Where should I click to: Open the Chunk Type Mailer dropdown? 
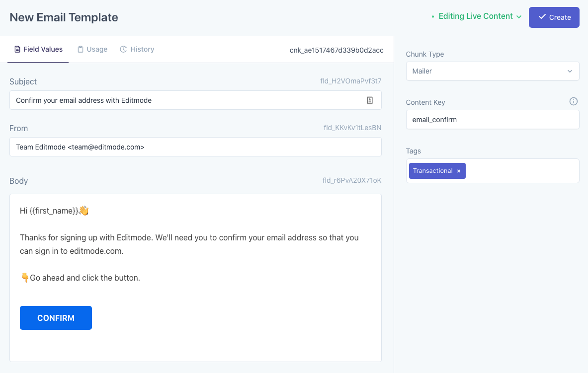[x=492, y=71]
